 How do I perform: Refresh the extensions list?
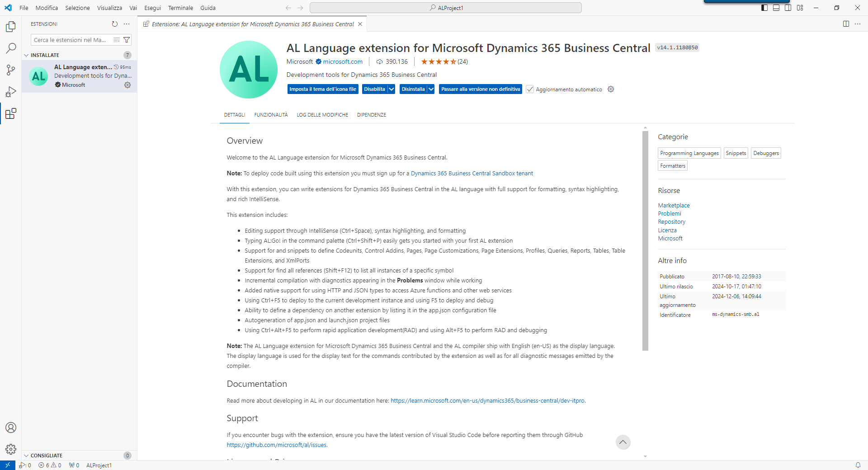tap(115, 24)
